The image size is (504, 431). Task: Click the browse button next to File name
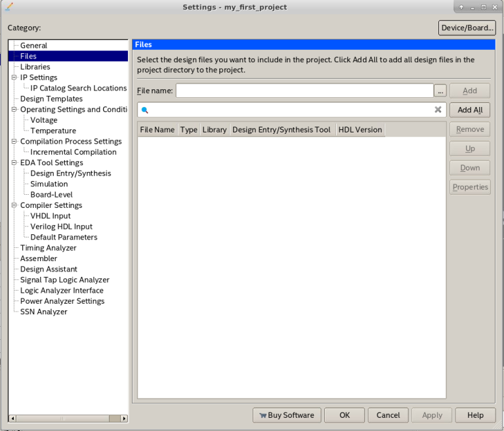[440, 91]
